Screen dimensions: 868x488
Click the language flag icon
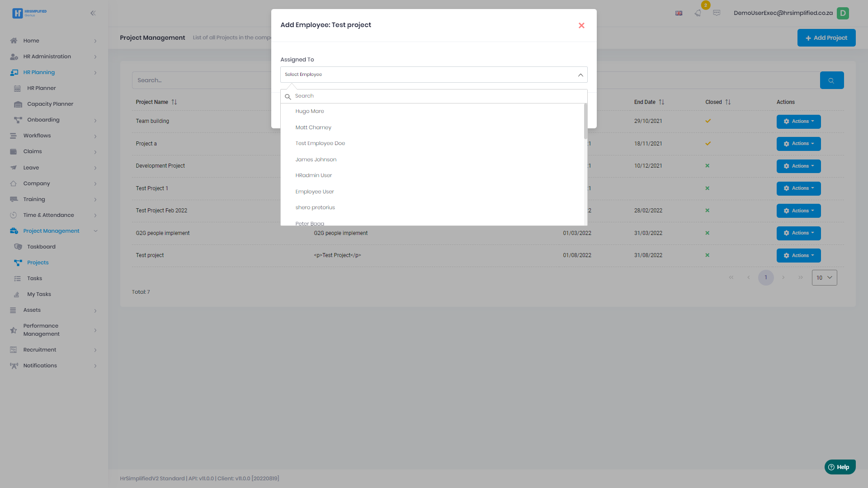(x=679, y=13)
